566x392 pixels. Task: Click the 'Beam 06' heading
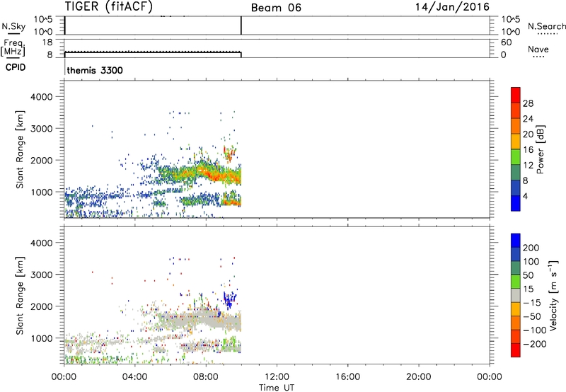(x=276, y=8)
